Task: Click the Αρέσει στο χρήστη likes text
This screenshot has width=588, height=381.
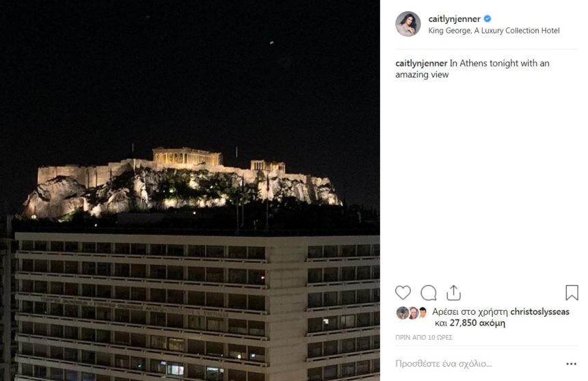Action: coord(470,312)
